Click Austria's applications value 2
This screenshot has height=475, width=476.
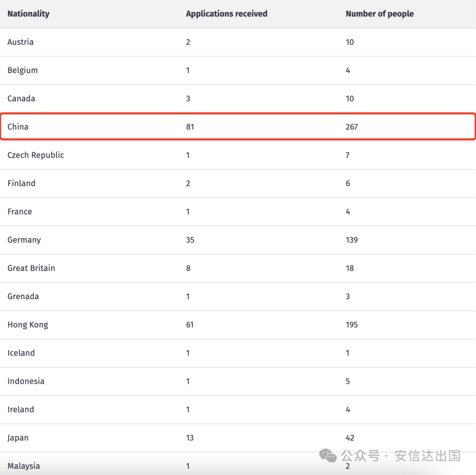tap(188, 42)
